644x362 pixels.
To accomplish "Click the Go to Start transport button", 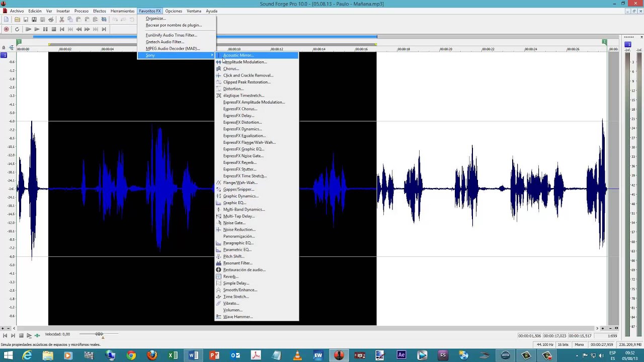I will pos(62,29).
